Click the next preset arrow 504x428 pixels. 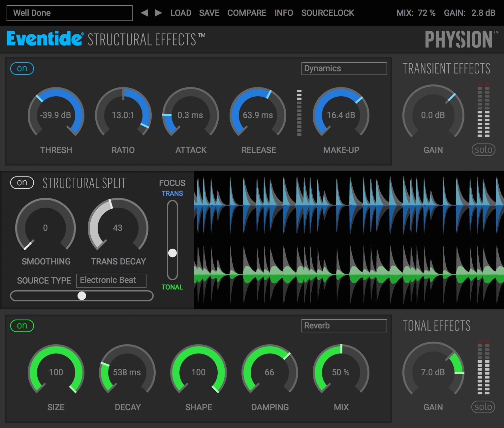click(159, 13)
